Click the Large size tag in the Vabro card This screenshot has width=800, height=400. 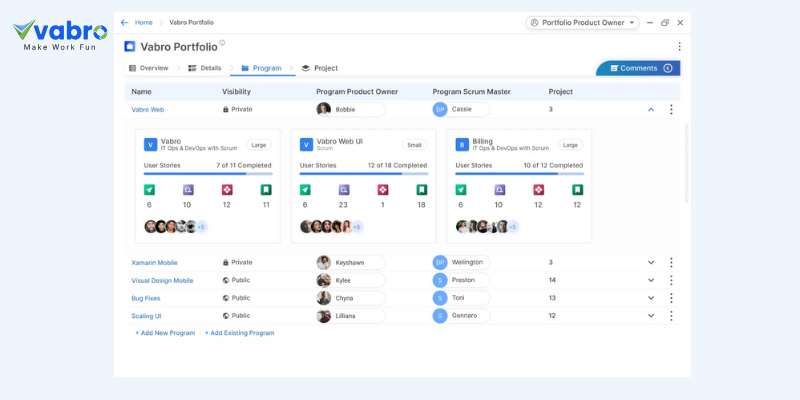point(259,145)
